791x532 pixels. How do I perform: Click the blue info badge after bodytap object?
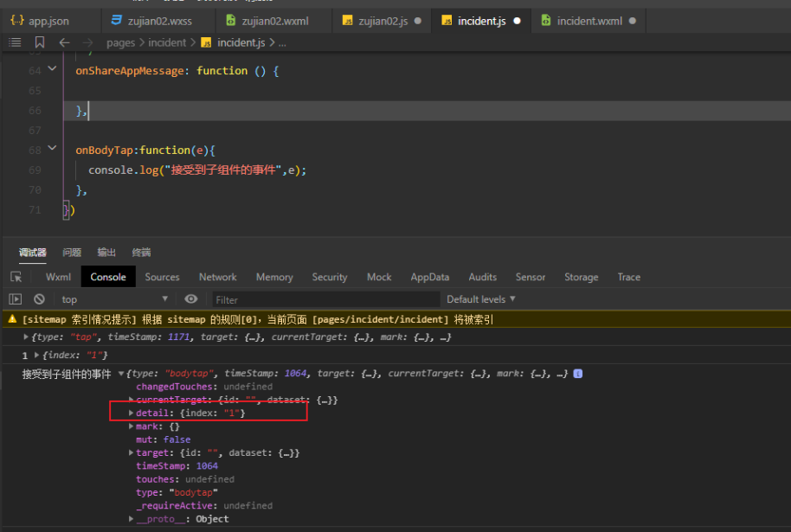coord(578,374)
